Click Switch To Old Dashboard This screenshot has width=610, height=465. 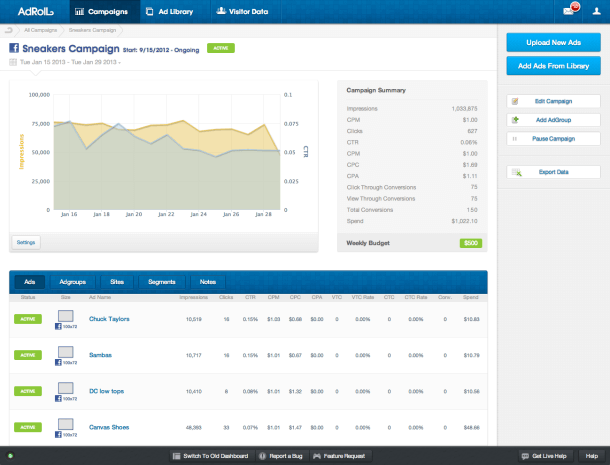[x=212, y=456]
